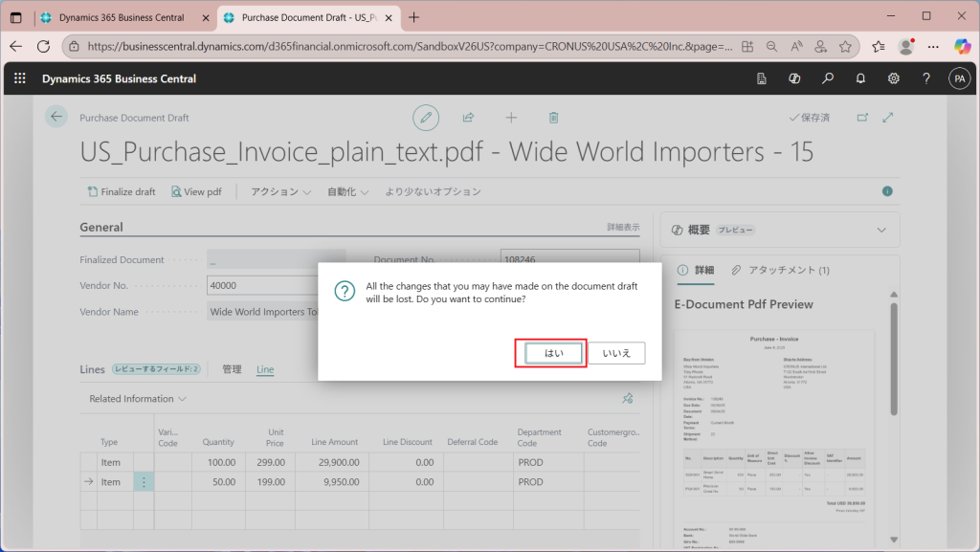980x552 pixels.
Task: Zoom out using the address bar magnifier
Action: (x=772, y=46)
